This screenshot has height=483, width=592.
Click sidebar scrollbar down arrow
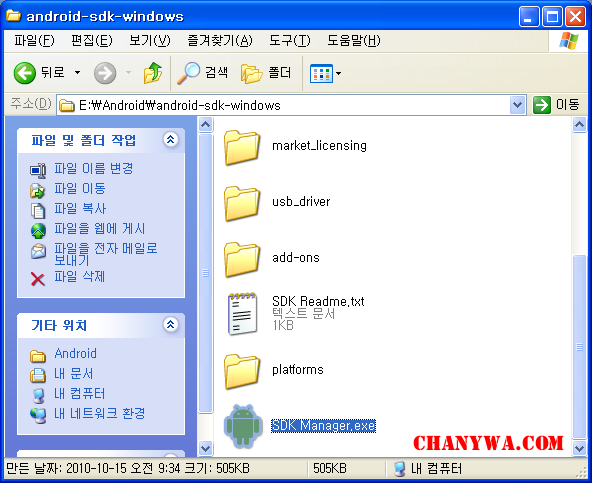click(206, 449)
